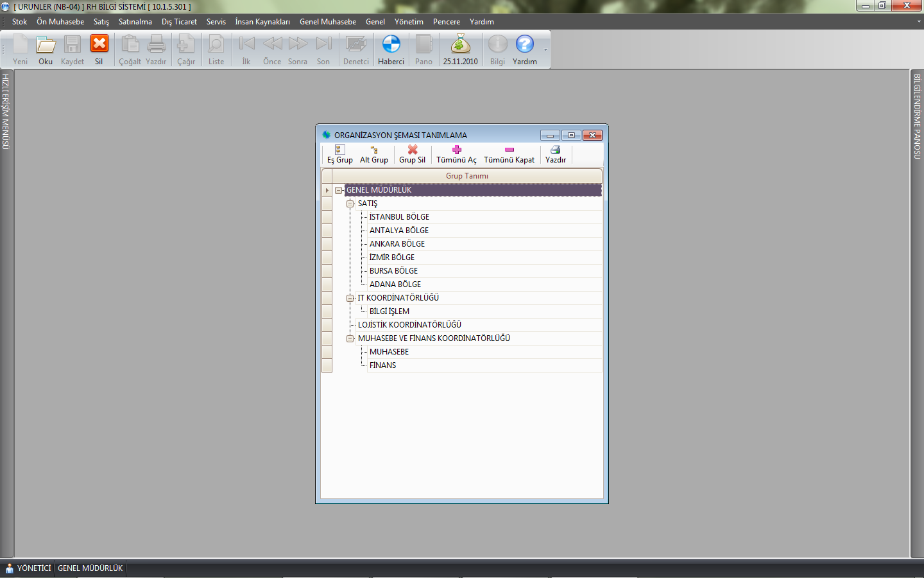Open the HIZLI ERİŞİM MENÜSÜ side panel
The image size is (924, 578).
[x=6, y=112]
